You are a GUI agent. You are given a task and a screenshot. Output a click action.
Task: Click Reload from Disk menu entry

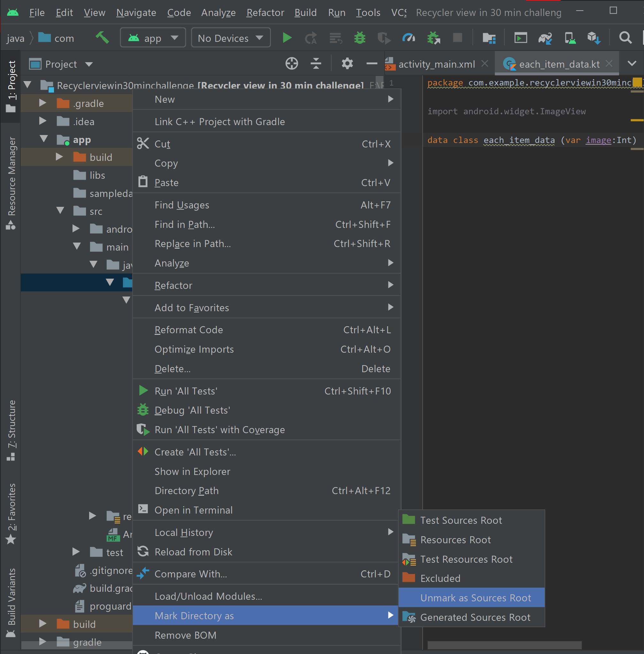(193, 552)
